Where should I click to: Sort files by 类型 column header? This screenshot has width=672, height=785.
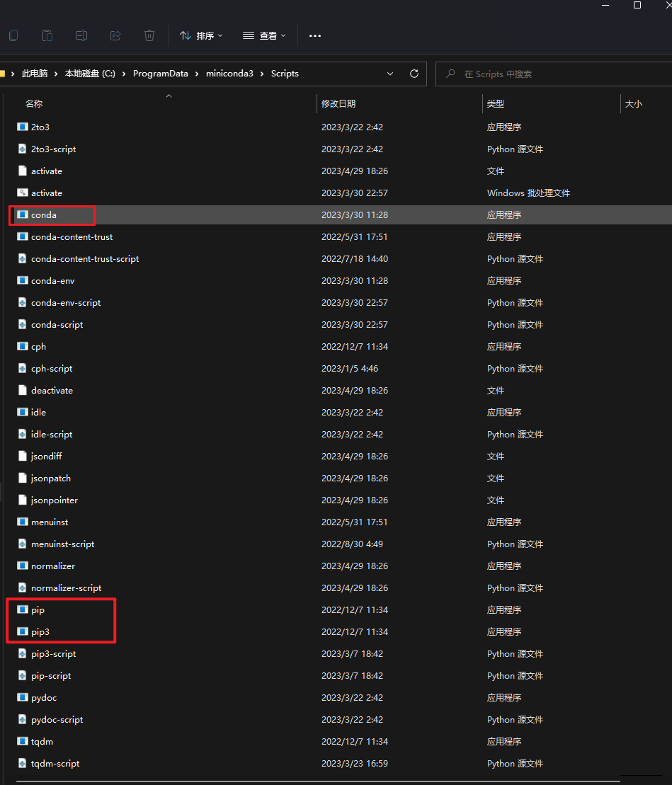(496, 103)
